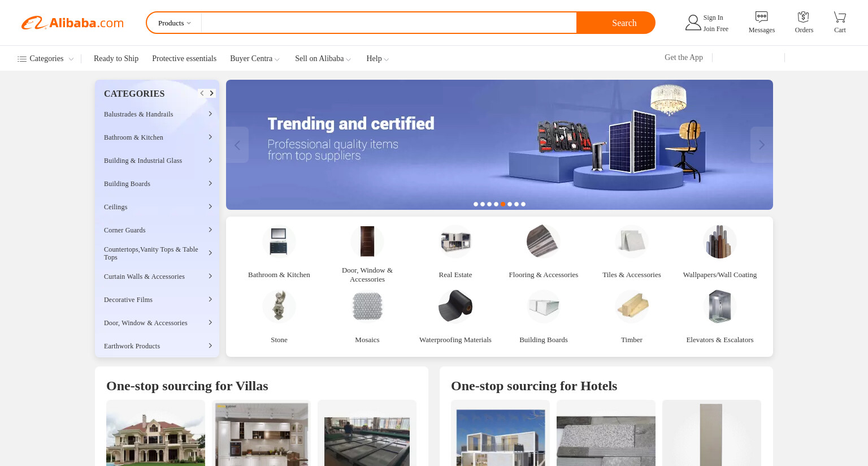
Task: Click the Join Free link
Action: pyautogui.click(x=715, y=29)
